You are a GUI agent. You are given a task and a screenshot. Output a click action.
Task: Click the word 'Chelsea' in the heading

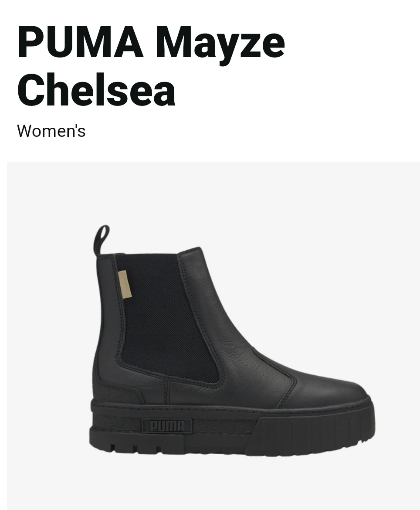pos(97,90)
